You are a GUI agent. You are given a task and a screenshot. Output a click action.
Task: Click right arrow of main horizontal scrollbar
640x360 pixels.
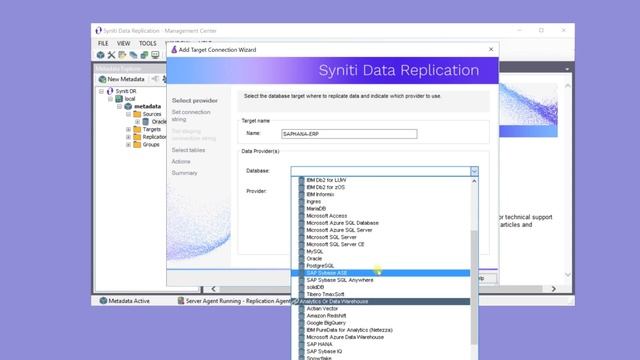(x=553, y=289)
